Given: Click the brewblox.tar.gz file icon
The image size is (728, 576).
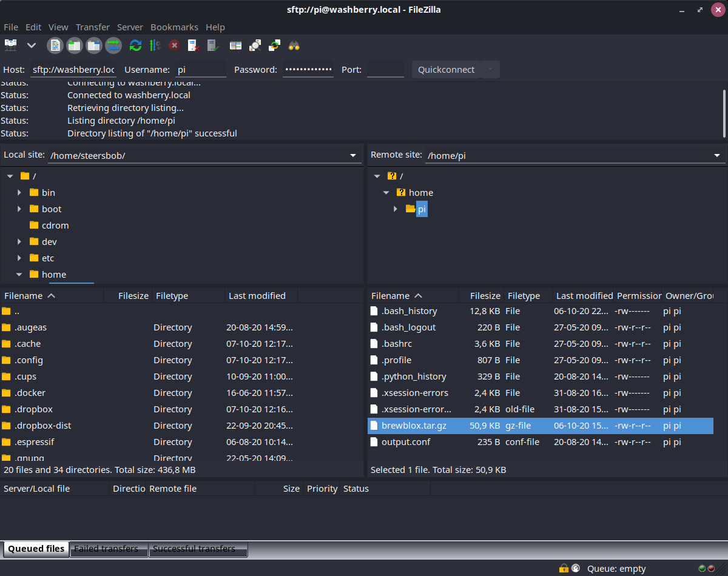Looking at the screenshot, I should [374, 426].
